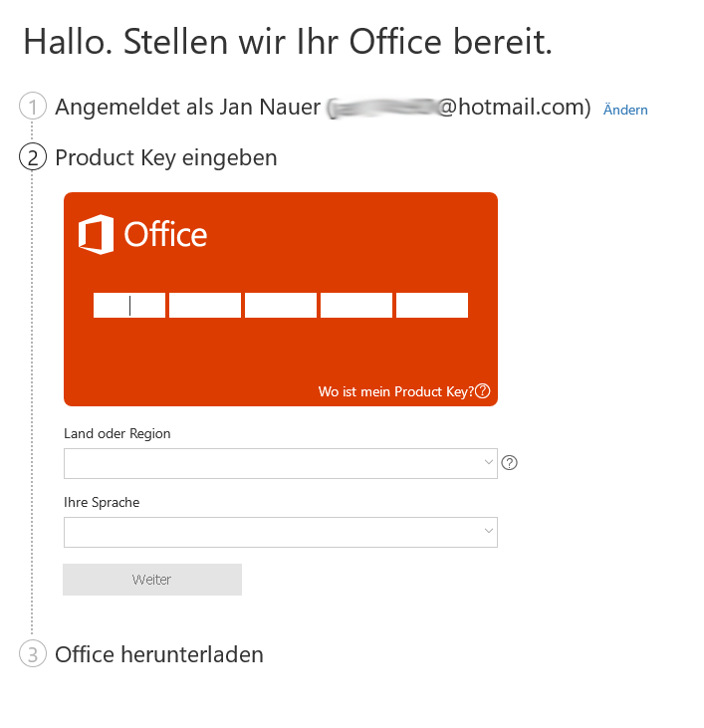
Task: Click the Ihre Sprache dropdown arrow
Action: click(x=488, y=532)
